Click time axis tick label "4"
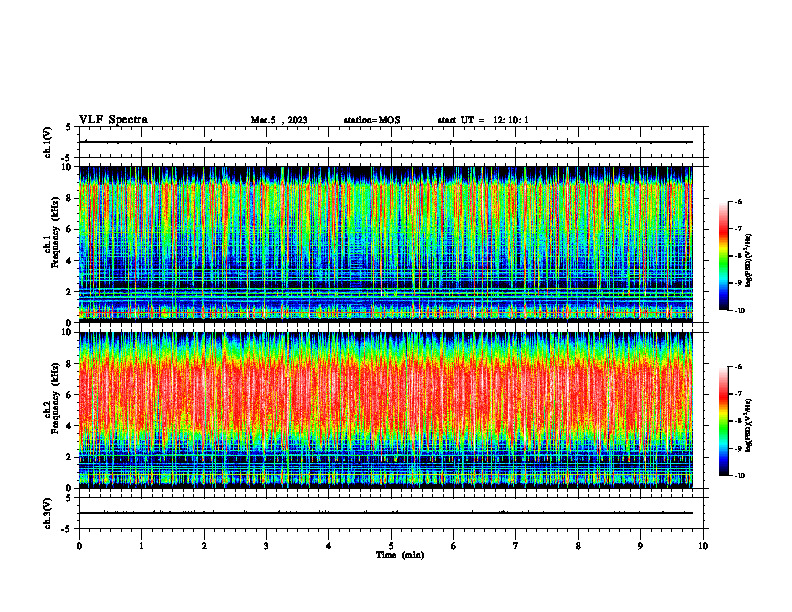The image size is (792, 612). coord(329,546)
